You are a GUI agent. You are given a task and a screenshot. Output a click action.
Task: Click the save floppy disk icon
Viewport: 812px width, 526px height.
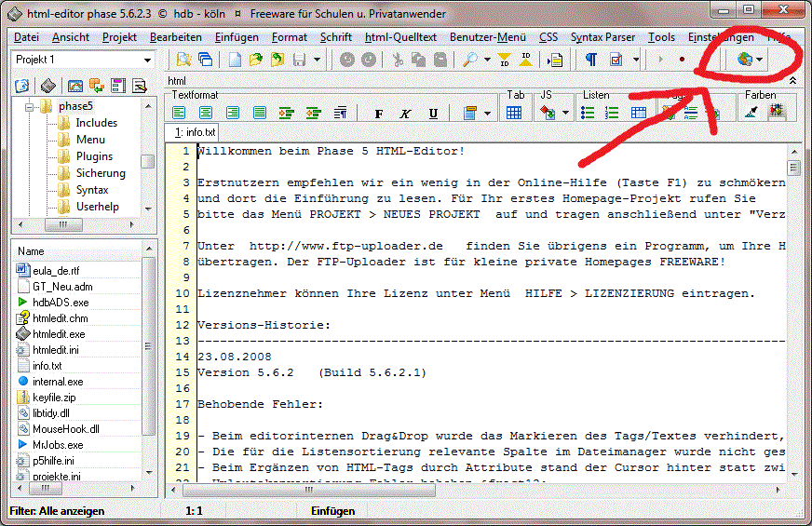point(299,60)
